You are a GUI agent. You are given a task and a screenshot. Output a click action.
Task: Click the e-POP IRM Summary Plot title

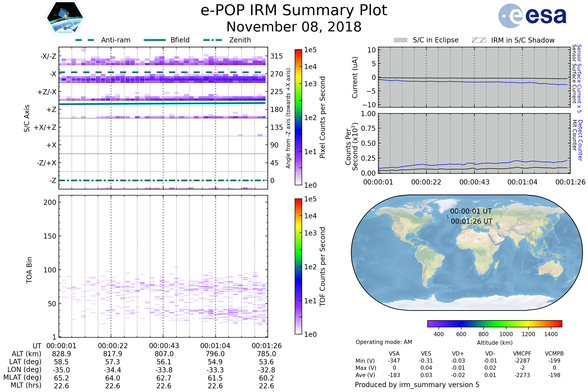(x=294, y=11)
